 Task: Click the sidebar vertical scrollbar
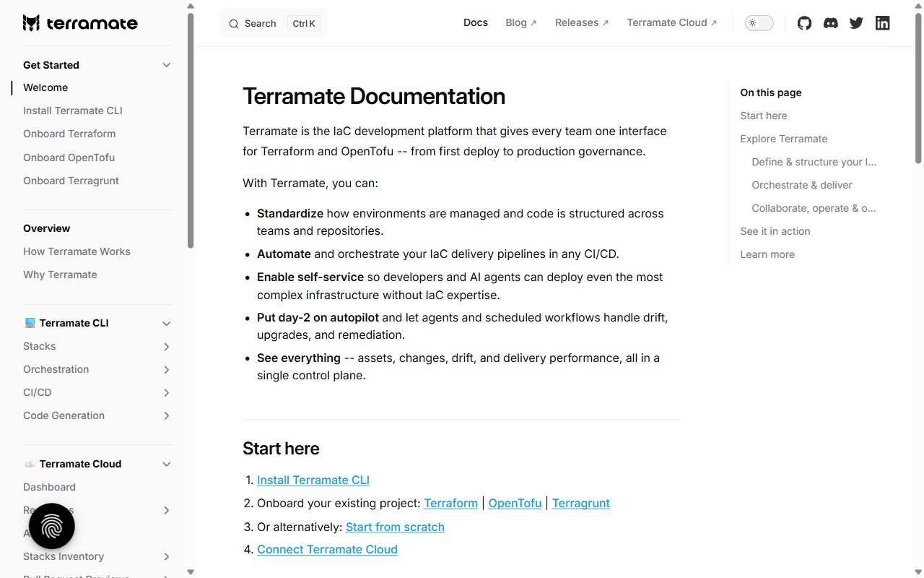[191, 130]
